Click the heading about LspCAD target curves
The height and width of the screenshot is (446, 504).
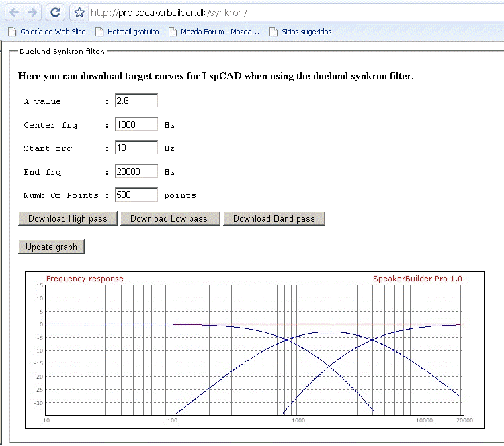point(216,76)
